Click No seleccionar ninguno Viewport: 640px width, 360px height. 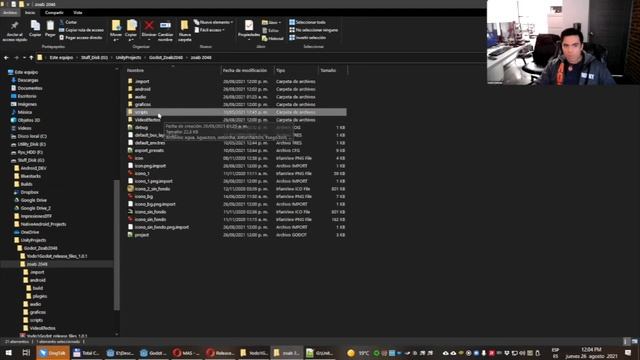pyautogui.click(x=313, y=30)
